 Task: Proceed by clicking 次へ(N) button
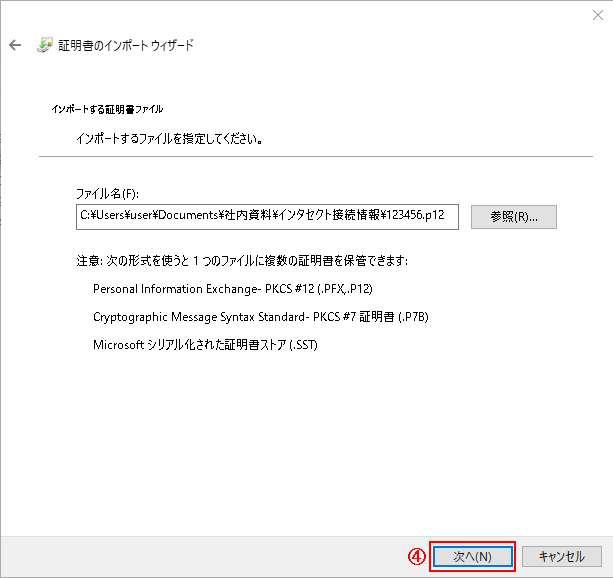[472, 556]
